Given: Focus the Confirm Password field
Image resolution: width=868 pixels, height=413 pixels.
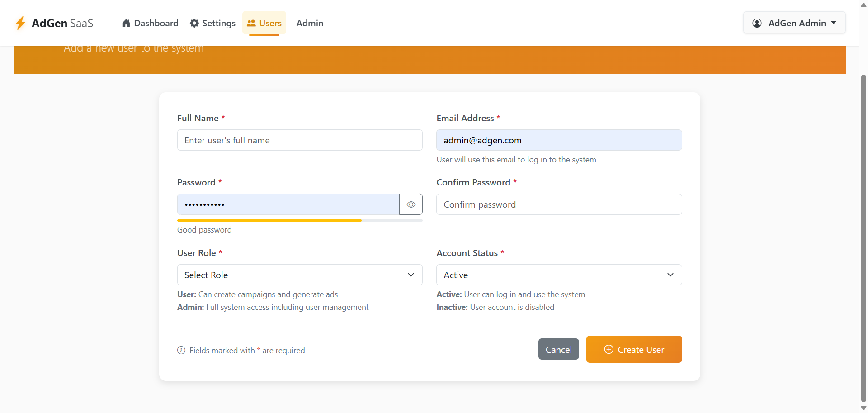Looking at the screenshot, I should [x=559, y=204].
